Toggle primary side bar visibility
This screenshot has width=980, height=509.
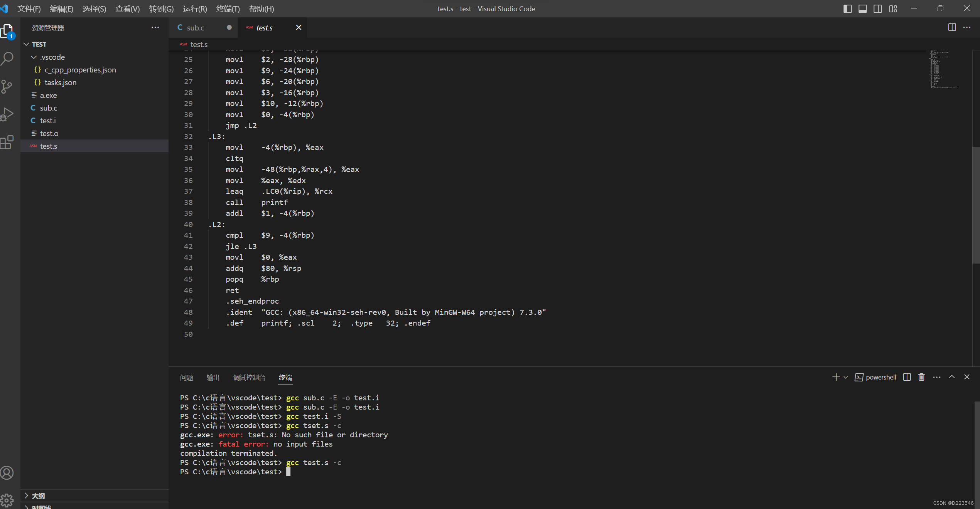[847, 8]
